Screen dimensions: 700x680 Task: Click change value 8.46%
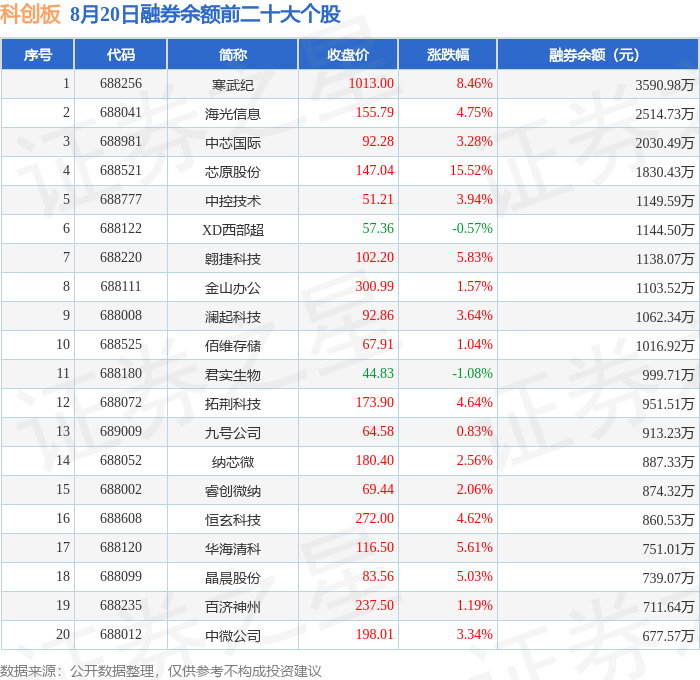[x=474, y=83]
